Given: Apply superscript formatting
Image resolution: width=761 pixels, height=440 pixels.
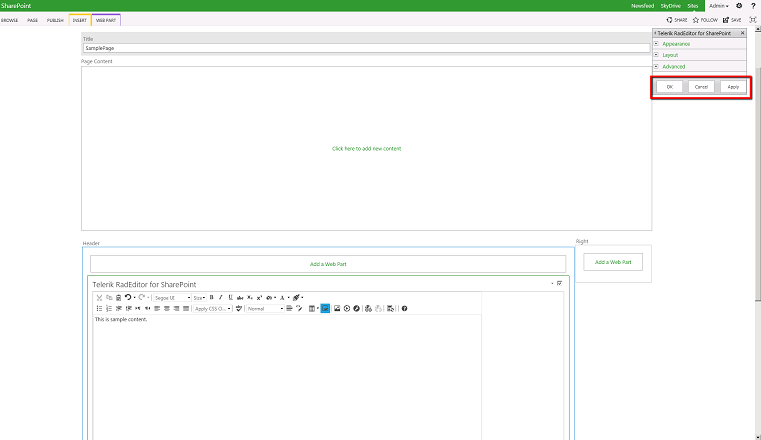Looking at the screenshot, I should click(259, 298).
